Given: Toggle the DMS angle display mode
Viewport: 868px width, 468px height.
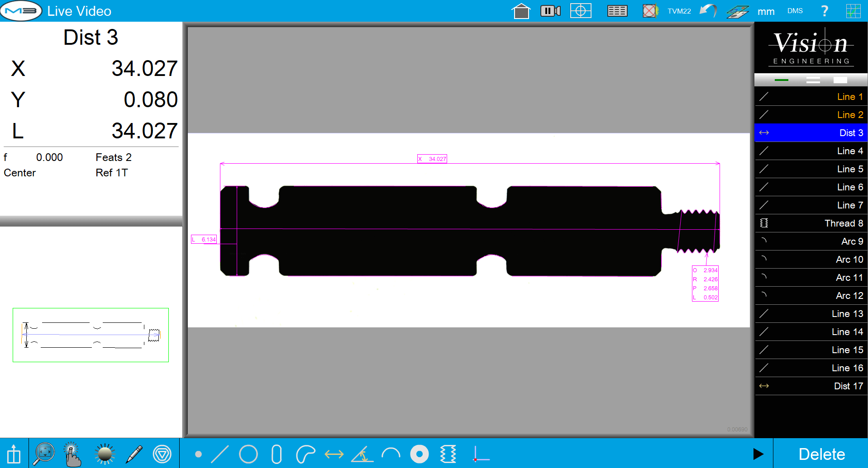Looking at the screenshot, I should pos(795,10).
